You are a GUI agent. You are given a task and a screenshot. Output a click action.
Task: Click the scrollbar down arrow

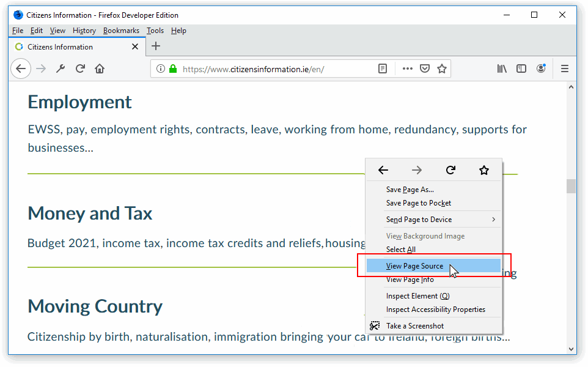pos(571,349)
